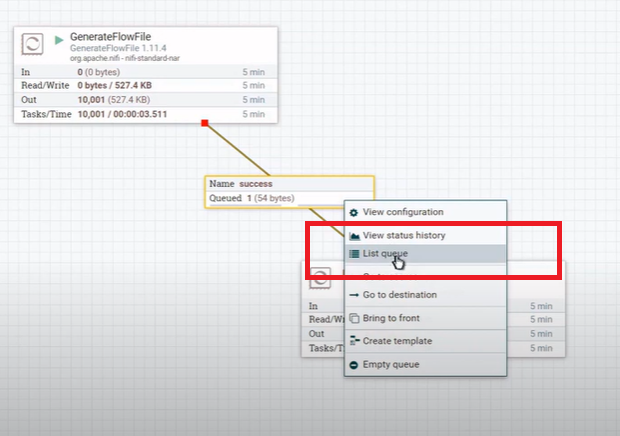Choose View status history from the context menu
This screenshot has height=436, width=620.
click(425, 235)
